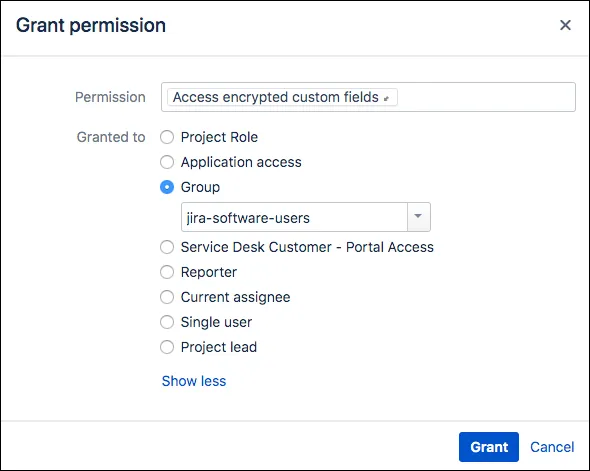Choose the Project lead radio option
This screenshot has width=590, height=471.
coord(167,347)
